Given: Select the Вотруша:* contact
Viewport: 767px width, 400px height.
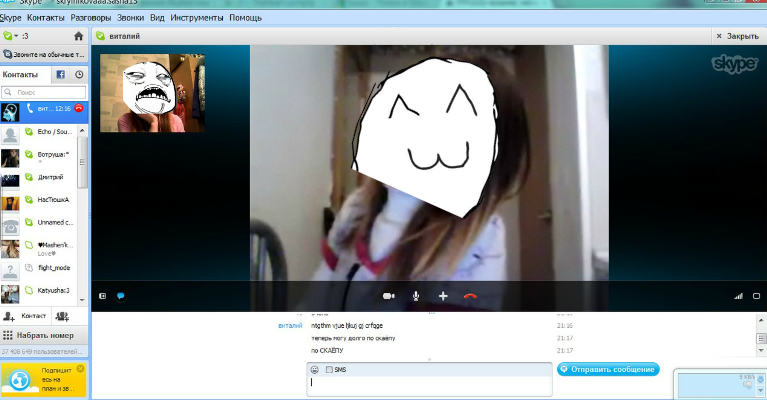Looking at the screenshot, I should point(38,157).
